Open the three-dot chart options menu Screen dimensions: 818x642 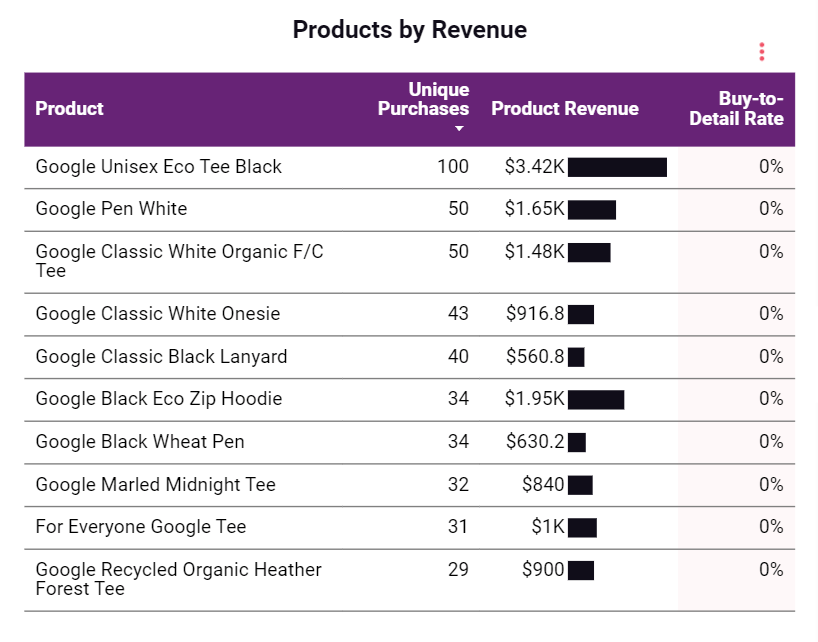[x=762, y=51]
